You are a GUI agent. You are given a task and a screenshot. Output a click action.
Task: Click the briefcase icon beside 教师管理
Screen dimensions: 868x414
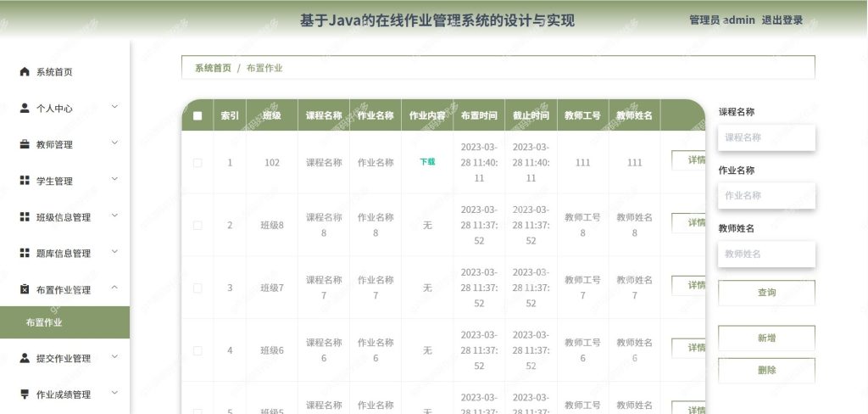coord(25,144)
